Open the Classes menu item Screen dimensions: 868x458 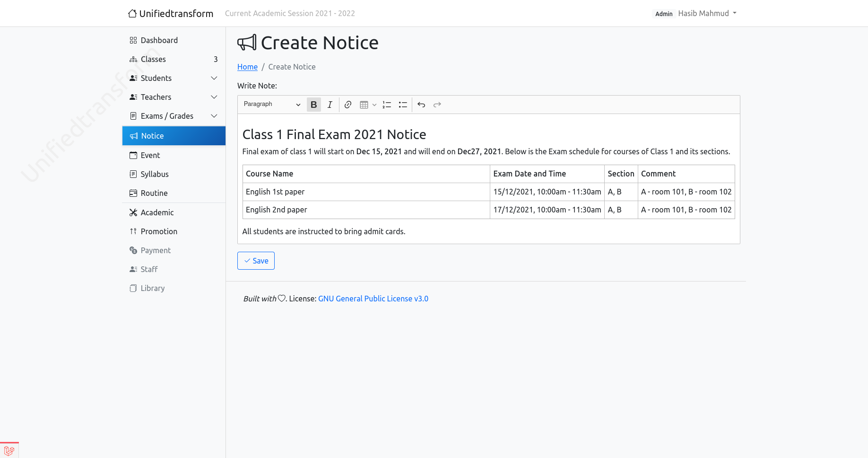(174, 59)
